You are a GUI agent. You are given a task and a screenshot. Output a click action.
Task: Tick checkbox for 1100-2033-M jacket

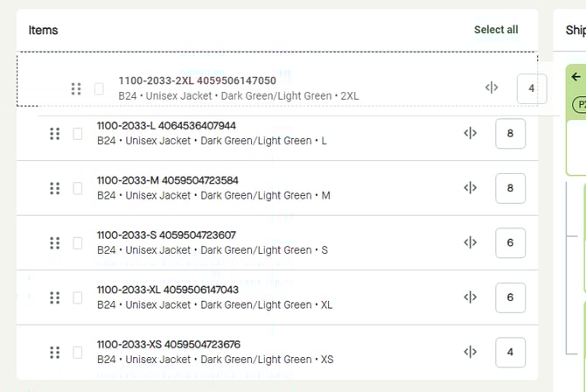(78, 188)
